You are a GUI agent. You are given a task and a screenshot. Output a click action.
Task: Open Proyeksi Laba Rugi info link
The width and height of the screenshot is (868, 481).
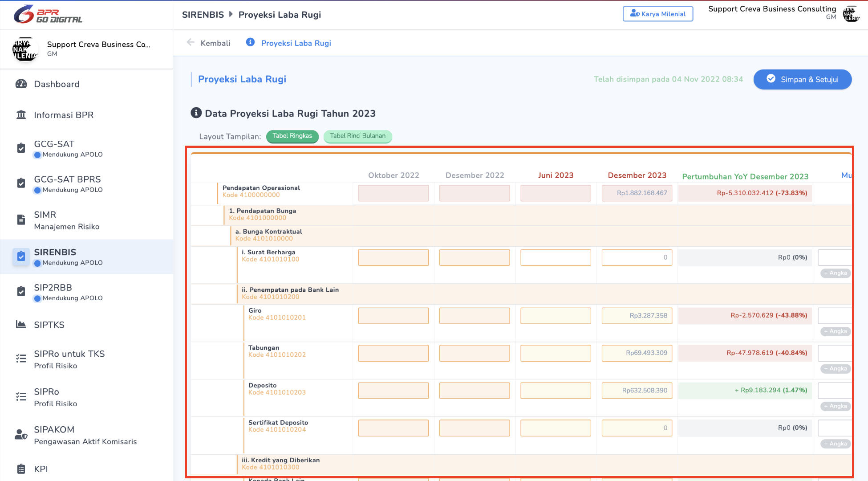click(296, 43)
